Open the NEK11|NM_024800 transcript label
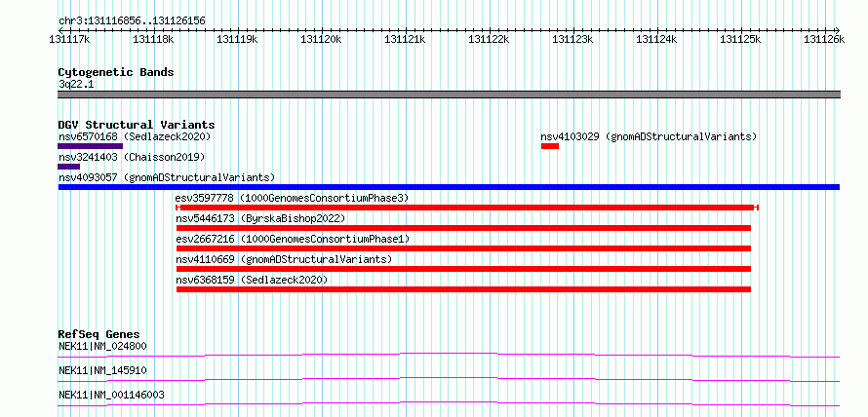 coord(102,347)
